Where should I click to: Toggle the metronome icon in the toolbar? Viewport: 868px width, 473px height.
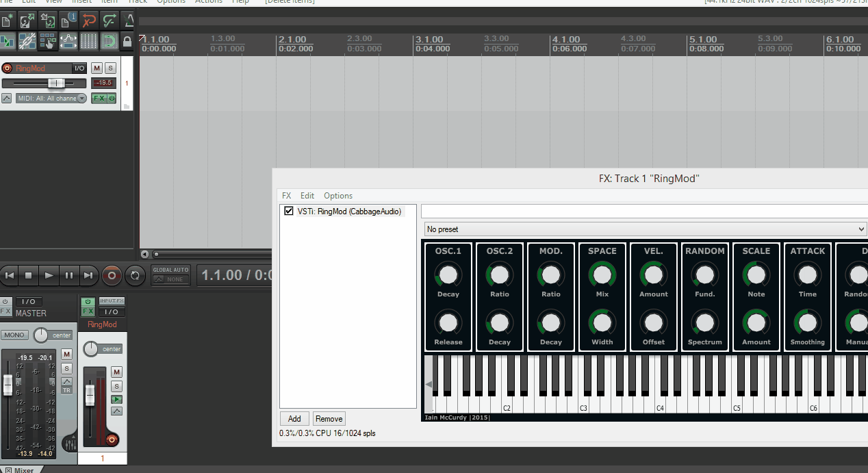(x=129, y=21)
